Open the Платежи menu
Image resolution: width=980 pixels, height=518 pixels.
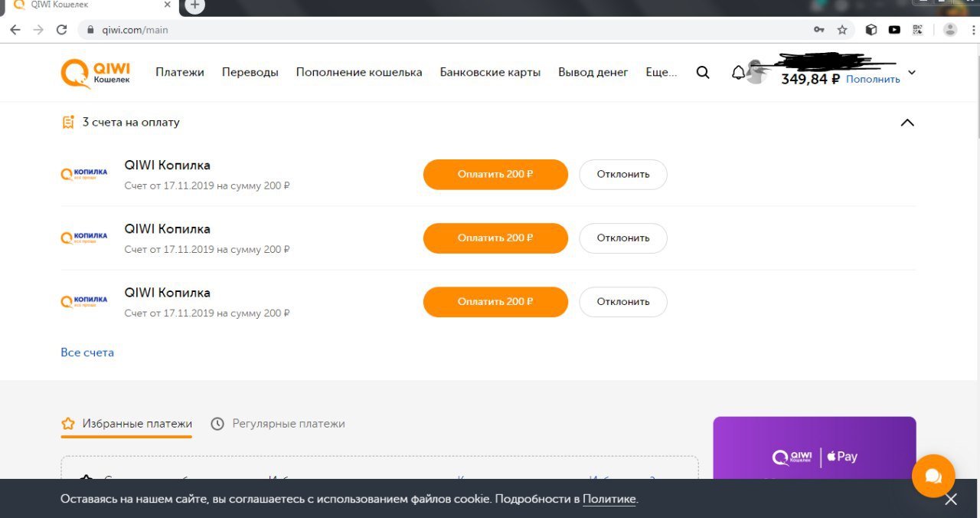point(180,72)
